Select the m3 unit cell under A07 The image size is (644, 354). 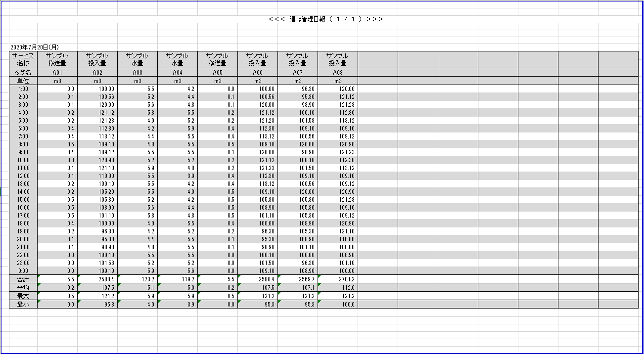(298, 81)
